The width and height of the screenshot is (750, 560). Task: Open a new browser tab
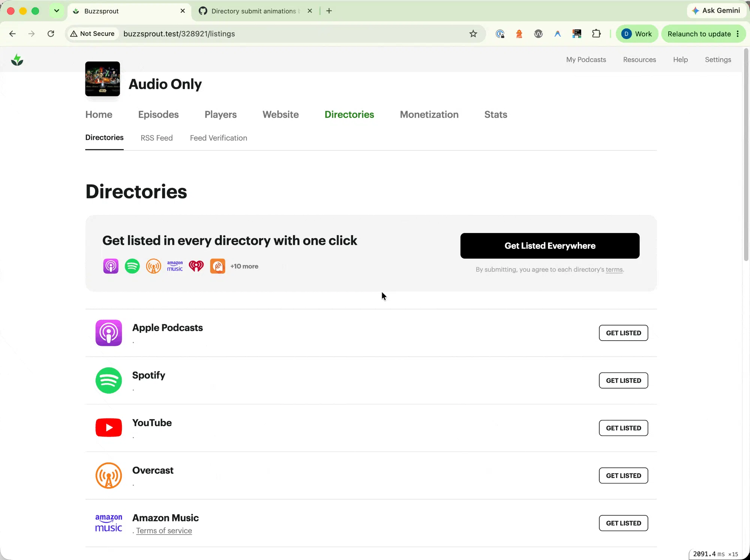(329, 11)
